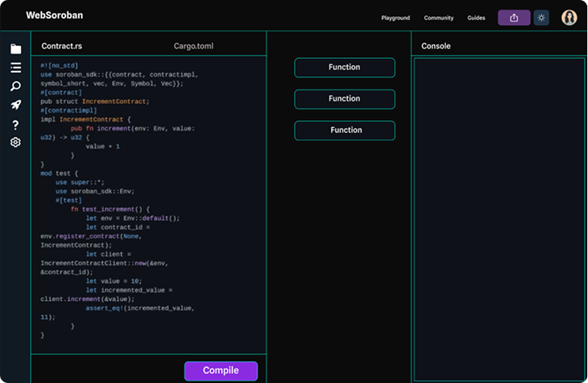588x383 pixels.
Task: Open the Guides nav link
Action: 476,18
